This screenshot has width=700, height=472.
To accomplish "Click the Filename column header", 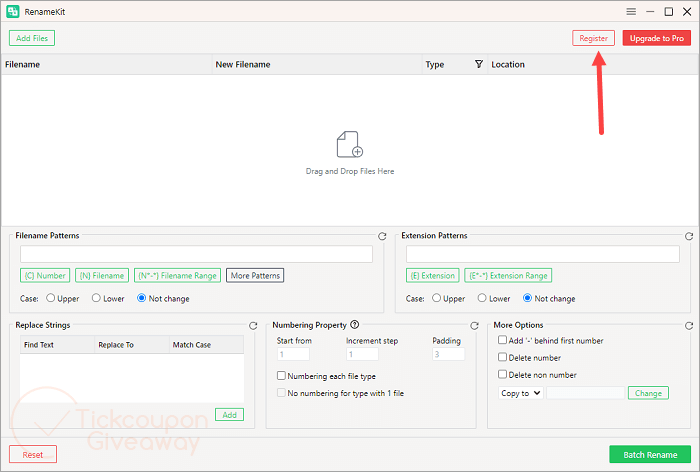I will pos(107,64).
